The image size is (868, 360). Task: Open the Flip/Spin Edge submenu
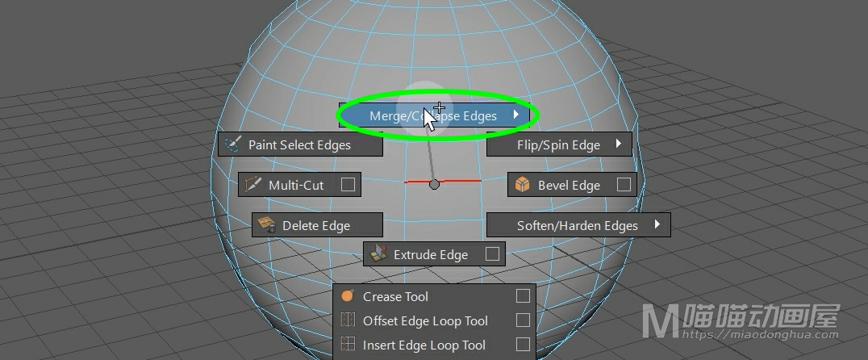tap(559, 144)
